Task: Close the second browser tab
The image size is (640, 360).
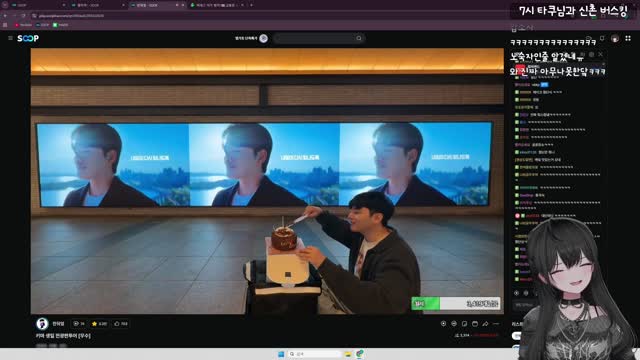Action: (x=123, y=5)
